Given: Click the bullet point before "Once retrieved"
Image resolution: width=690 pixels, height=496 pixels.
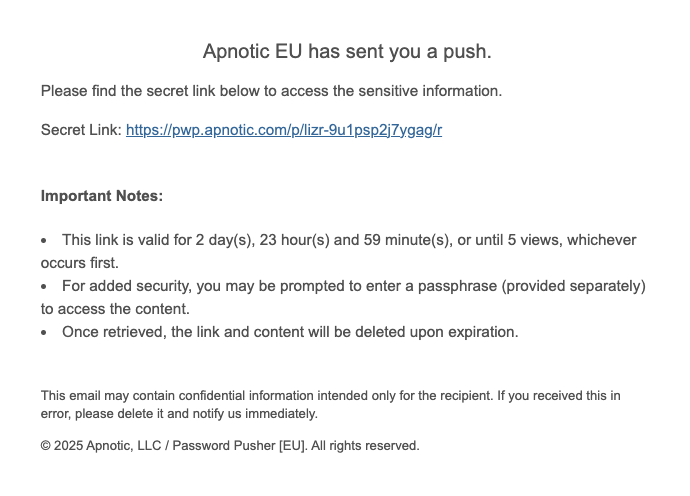Looking at the screenshot, I should point(44,332).
